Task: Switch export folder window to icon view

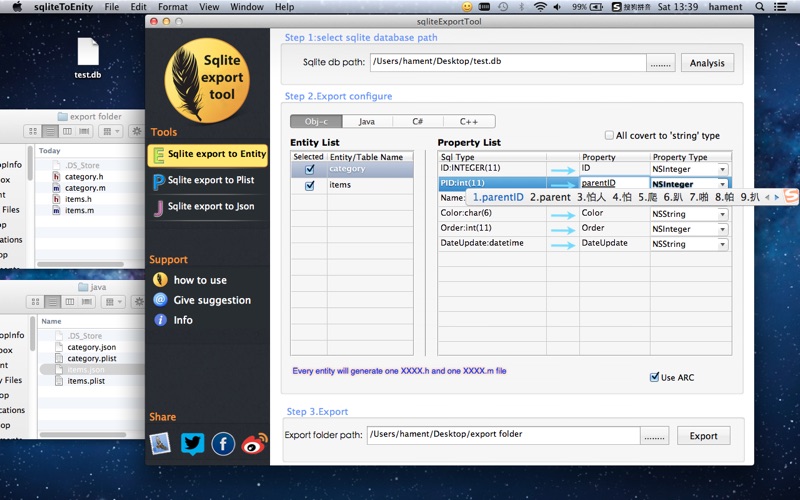Action: pos(33,131)
